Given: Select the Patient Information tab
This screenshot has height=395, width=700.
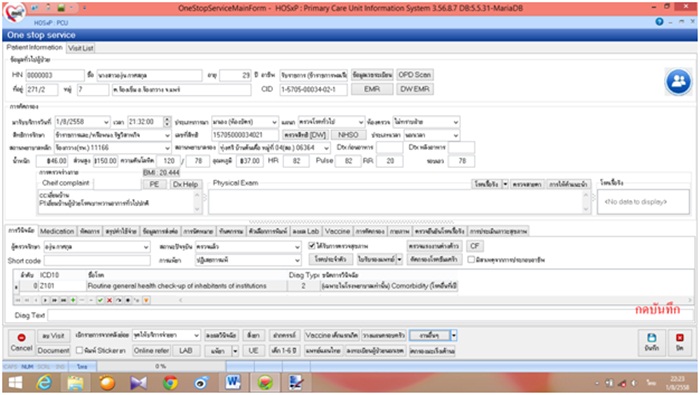Looking at the screenshot, I should (34, 47).
